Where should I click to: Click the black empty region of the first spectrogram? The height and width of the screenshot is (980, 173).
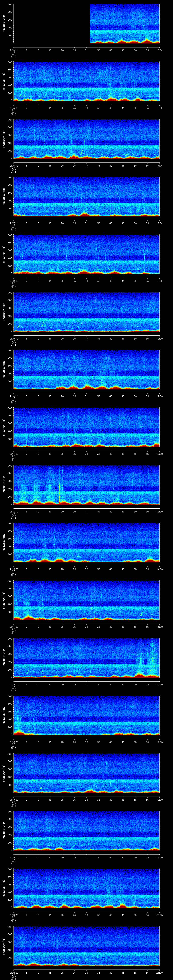(51, 24)
